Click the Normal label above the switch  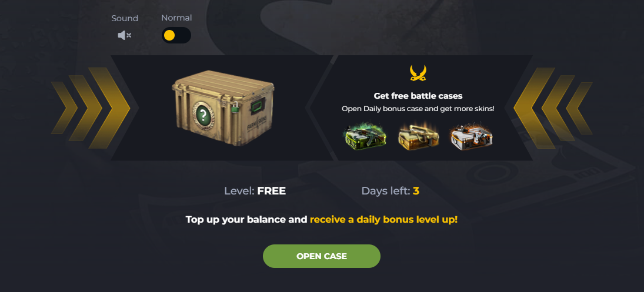[x=176, y=18]
